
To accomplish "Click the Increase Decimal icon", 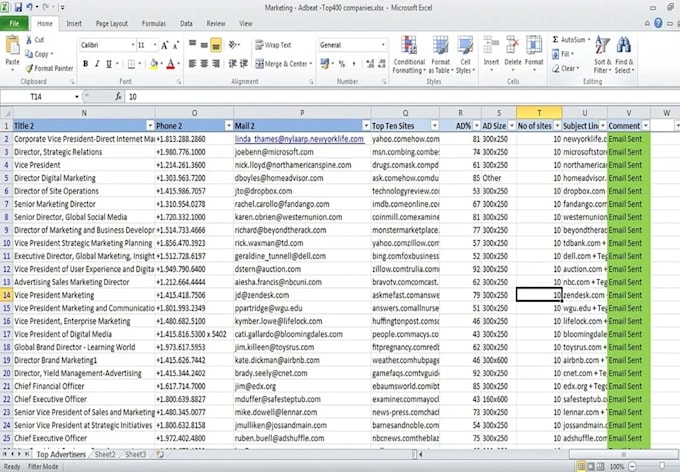I will (370, 64).
